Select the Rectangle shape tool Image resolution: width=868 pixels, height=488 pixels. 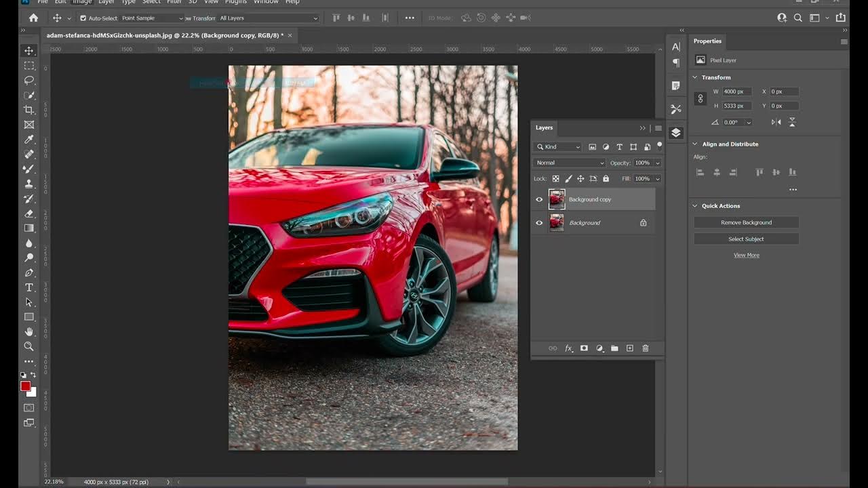(29, 317)
